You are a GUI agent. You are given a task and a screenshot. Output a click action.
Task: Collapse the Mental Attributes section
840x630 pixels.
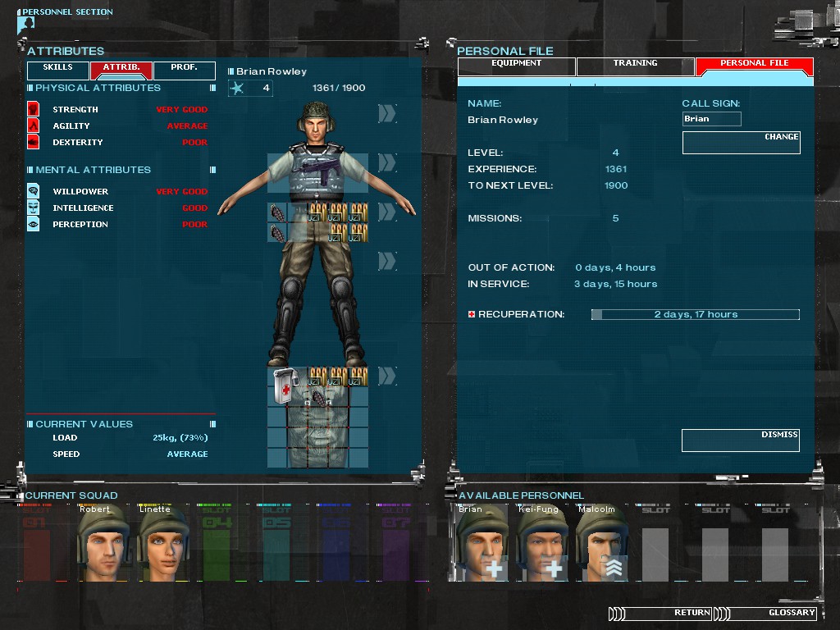pyautogui.click(x=212, y=170)
